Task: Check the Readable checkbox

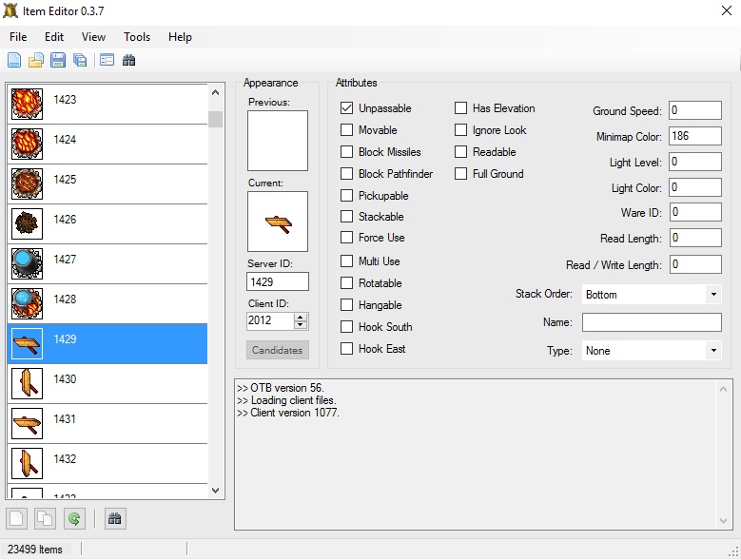Action: pyautogui.click(x=460, y=151)
